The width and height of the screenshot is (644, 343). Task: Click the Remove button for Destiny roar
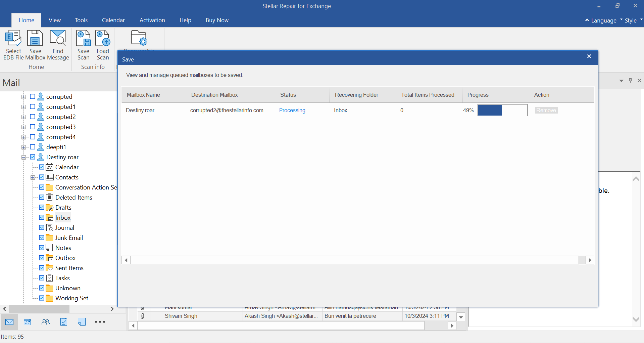coord(546,110)
